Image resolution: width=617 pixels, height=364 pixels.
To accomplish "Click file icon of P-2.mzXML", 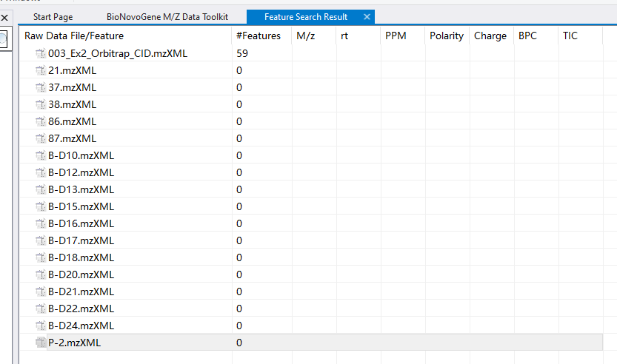I will pyautogui.click(x=41, y=343).
